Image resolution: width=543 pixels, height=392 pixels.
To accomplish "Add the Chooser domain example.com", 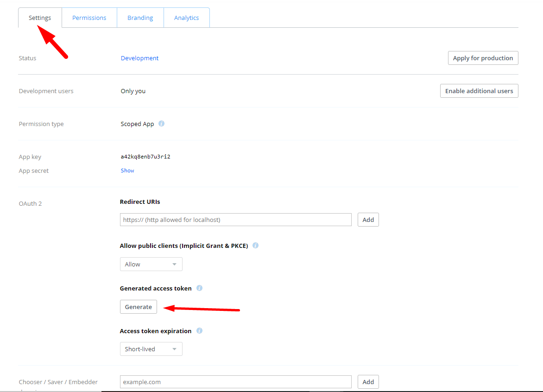I will click(x=368, y=381).
